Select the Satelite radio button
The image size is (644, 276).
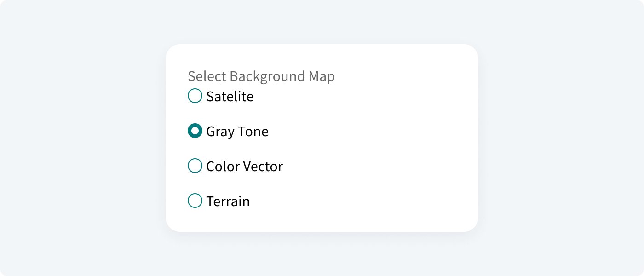(x=195, y=96)
